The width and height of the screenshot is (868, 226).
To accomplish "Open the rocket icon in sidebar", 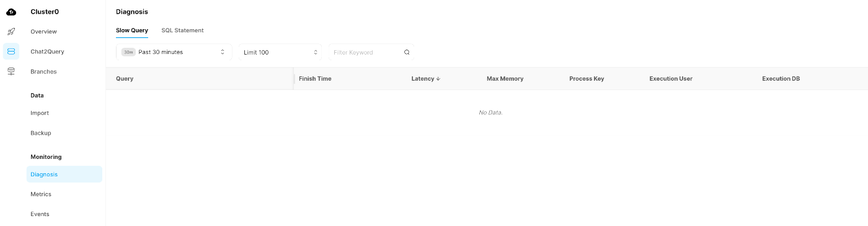I will [x=11, y=32].
